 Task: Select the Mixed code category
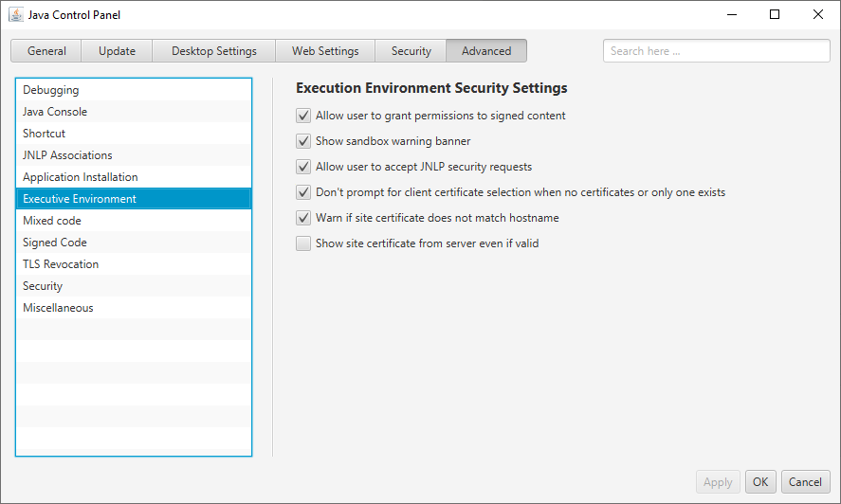(x=51, y=221)
